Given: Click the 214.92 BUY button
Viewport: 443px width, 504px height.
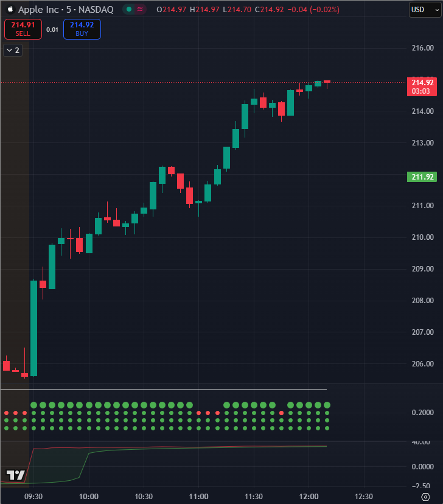Looking at the screenshot, I should pos(82,29).
